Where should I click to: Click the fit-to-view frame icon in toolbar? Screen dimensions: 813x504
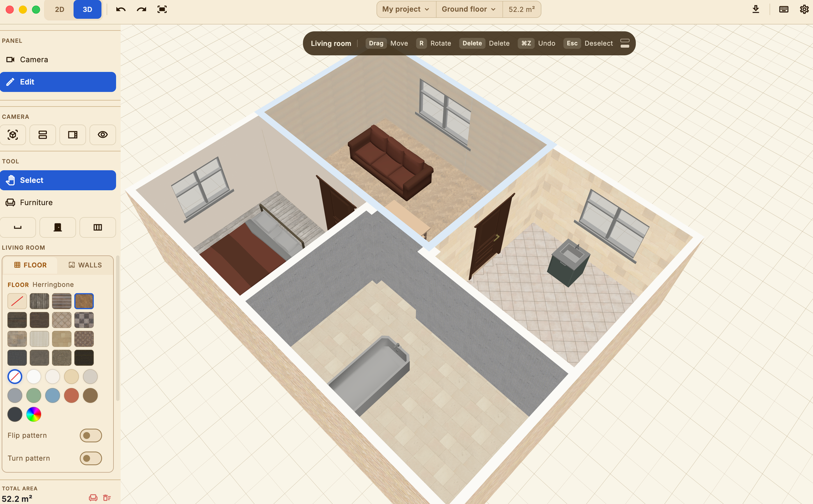[162, 9]
